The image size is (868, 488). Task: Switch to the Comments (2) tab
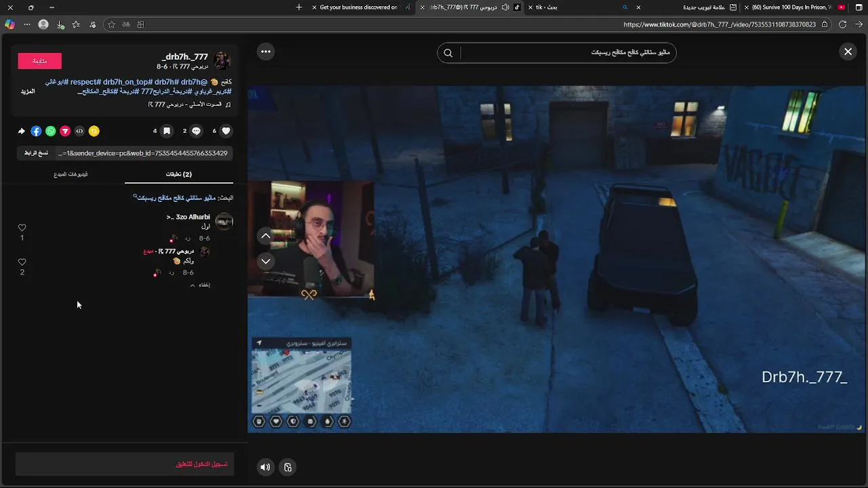(179, 174)
